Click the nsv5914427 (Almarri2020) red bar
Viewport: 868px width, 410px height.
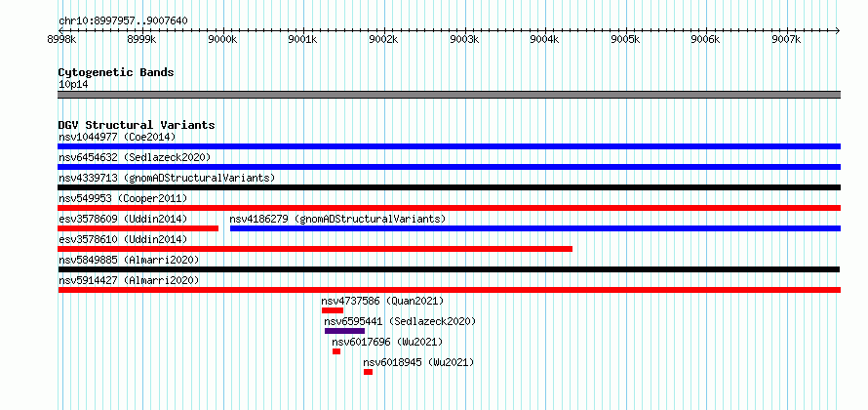pyautogui.click(x=449, y=290)
